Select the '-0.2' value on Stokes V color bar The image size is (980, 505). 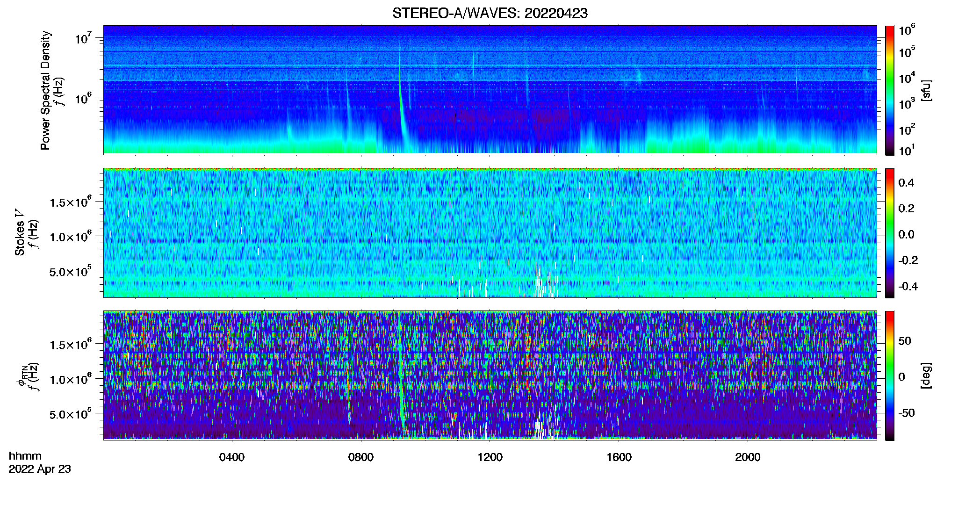(908, 260)
